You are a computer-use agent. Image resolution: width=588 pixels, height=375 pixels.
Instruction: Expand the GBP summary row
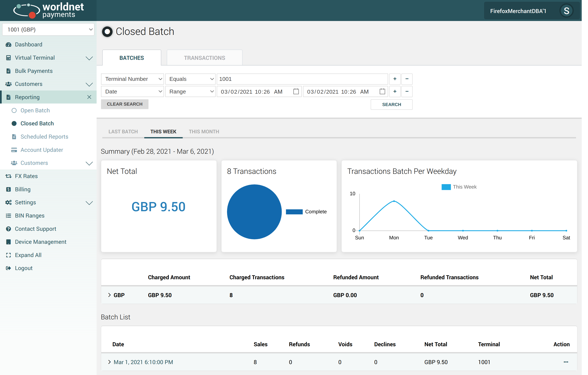(x=109, y=295)
